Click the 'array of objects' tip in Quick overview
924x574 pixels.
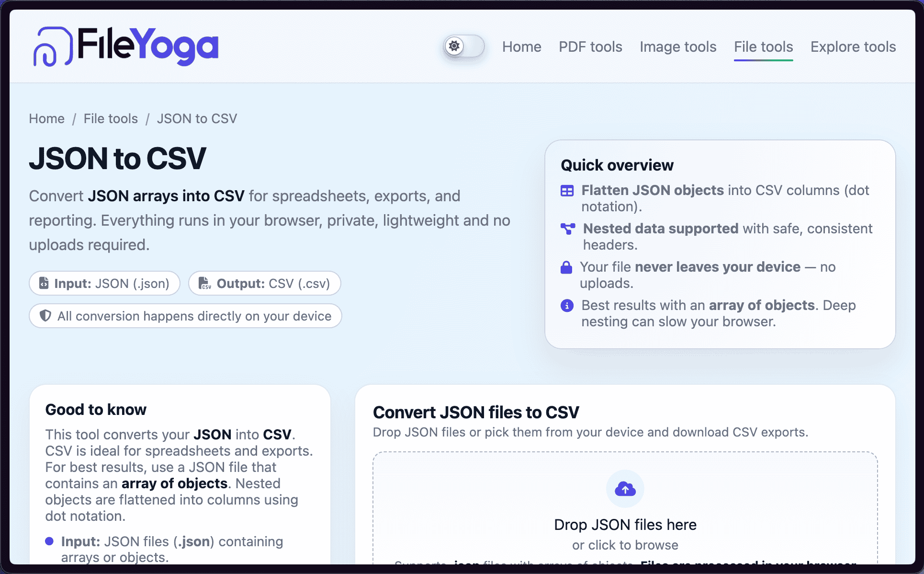pyautogui.click(x=718, y=313)
